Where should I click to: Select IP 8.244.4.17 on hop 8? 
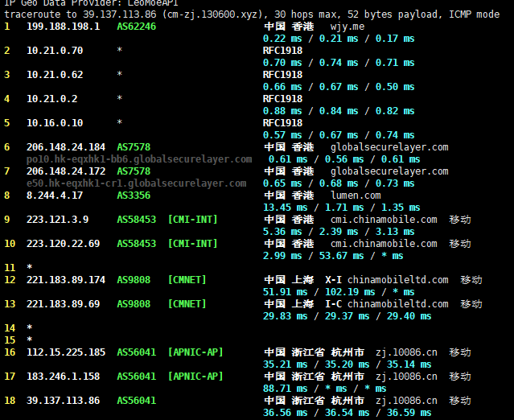click(x=55, y=196)
